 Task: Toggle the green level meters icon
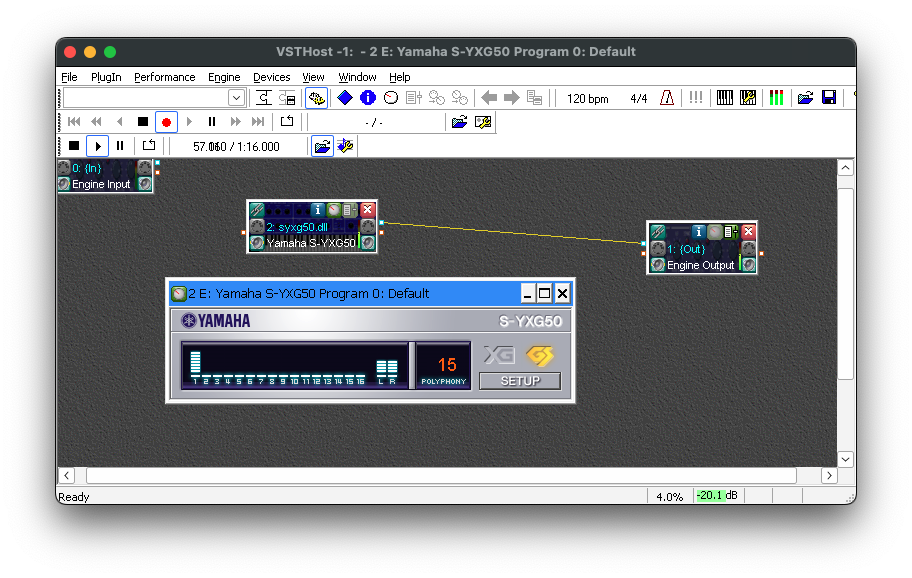(x=776, y=98)
